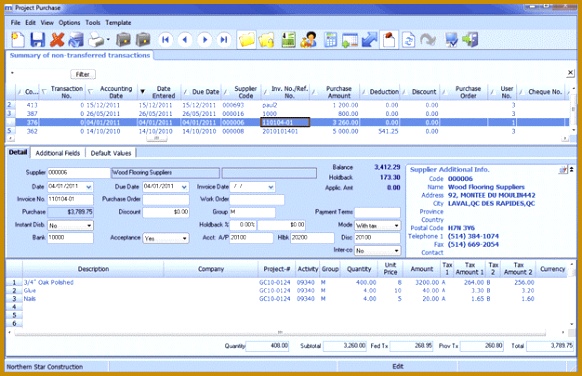Go to the last record
582x376 pixels.
(224, 40)
